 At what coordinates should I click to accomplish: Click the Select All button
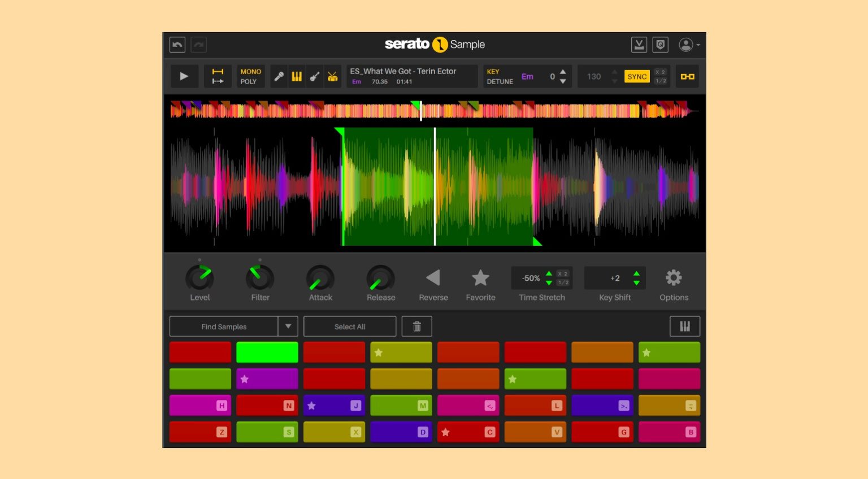point(349,326)
